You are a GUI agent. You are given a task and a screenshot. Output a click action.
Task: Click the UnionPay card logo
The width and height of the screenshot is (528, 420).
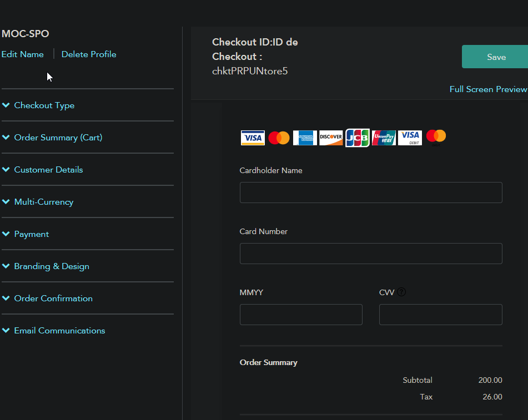pyautogui.click(x=384, y=138)
